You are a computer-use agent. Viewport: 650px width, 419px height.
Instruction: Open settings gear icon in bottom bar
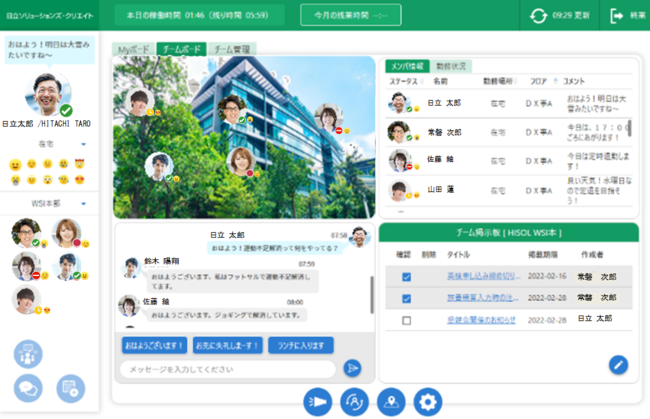[428, 402]
